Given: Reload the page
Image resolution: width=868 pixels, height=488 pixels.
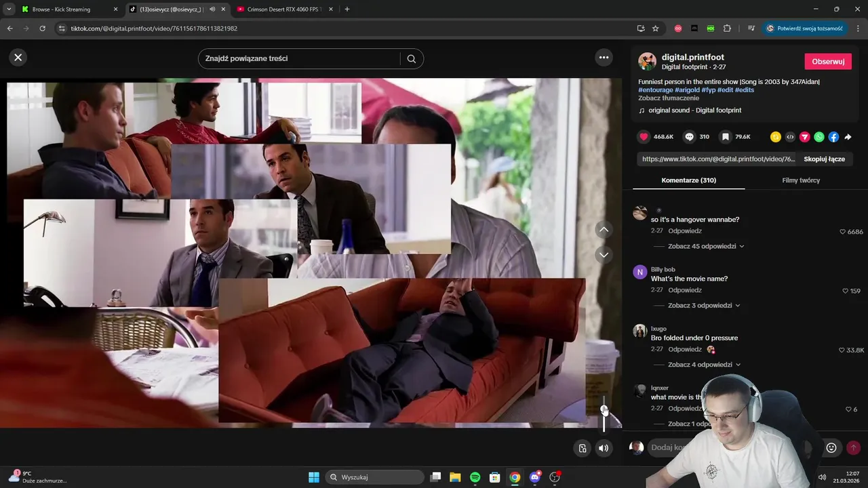Looking at the screenshot, I should point(43,28).
